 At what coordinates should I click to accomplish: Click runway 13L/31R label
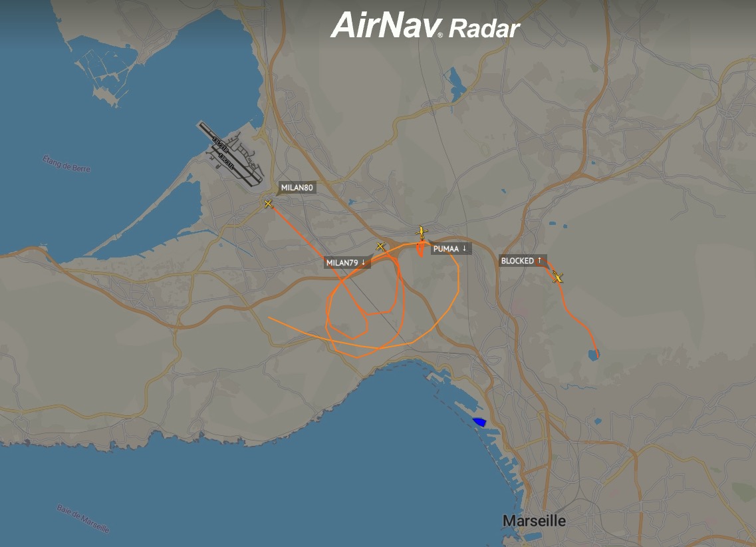coord(219,143)
